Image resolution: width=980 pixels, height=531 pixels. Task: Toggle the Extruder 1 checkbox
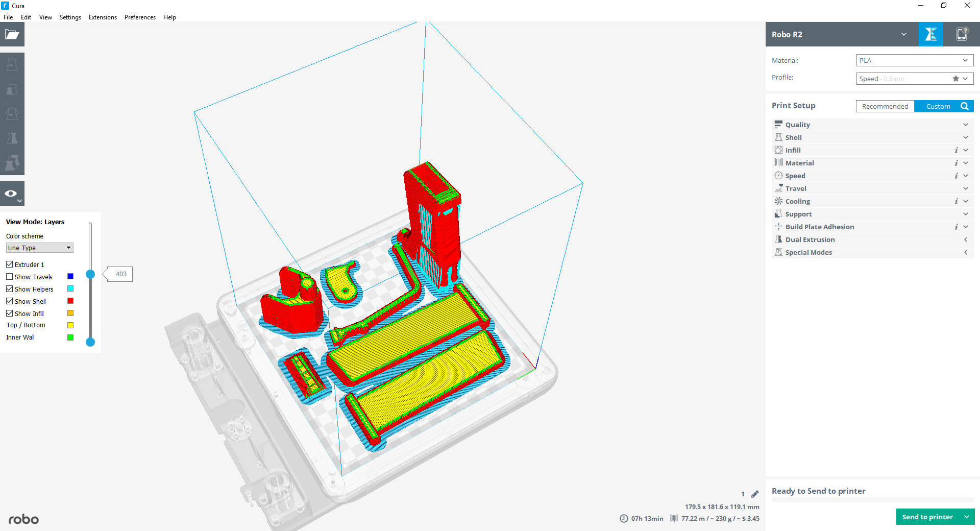(x=9, y=264)
